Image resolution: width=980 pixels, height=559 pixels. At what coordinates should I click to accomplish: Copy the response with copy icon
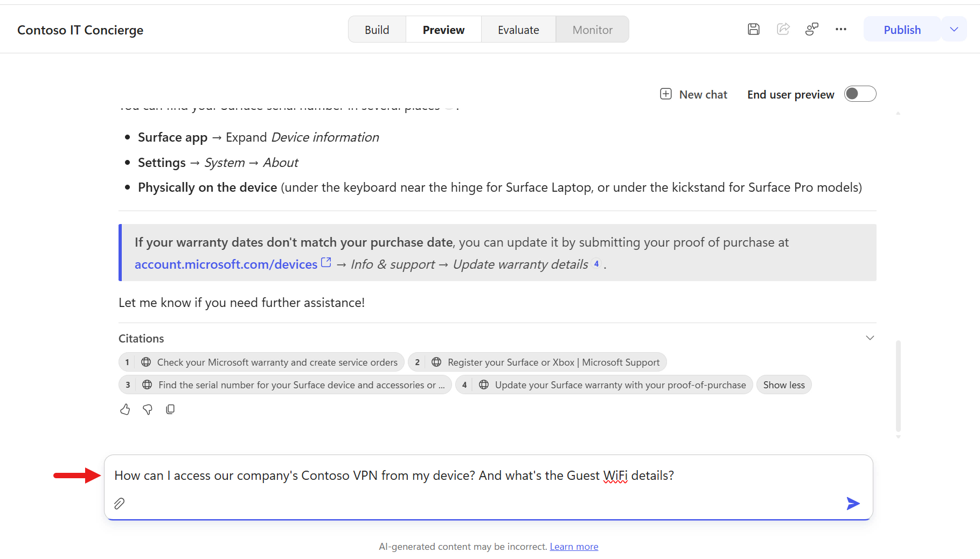point(170,410)
